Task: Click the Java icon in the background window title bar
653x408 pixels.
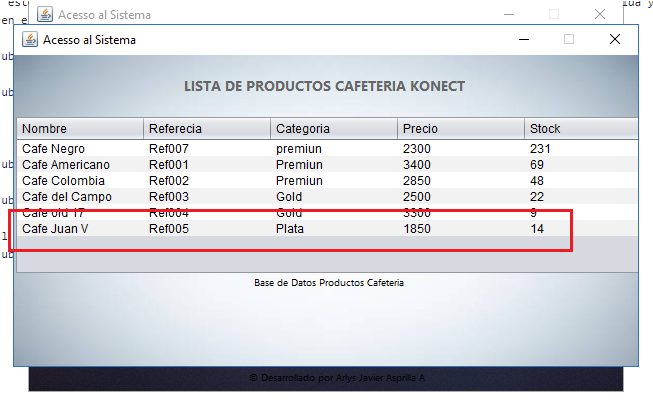Action: pos(45,14)
